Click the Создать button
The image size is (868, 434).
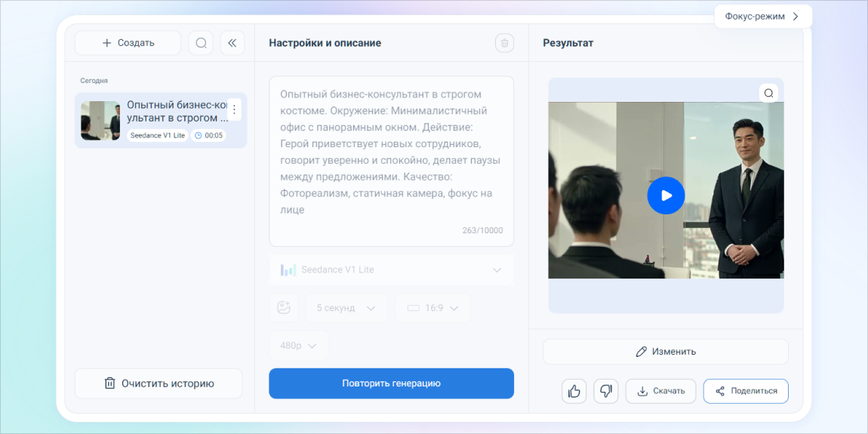pyautogui.click(x=128, y=42)
